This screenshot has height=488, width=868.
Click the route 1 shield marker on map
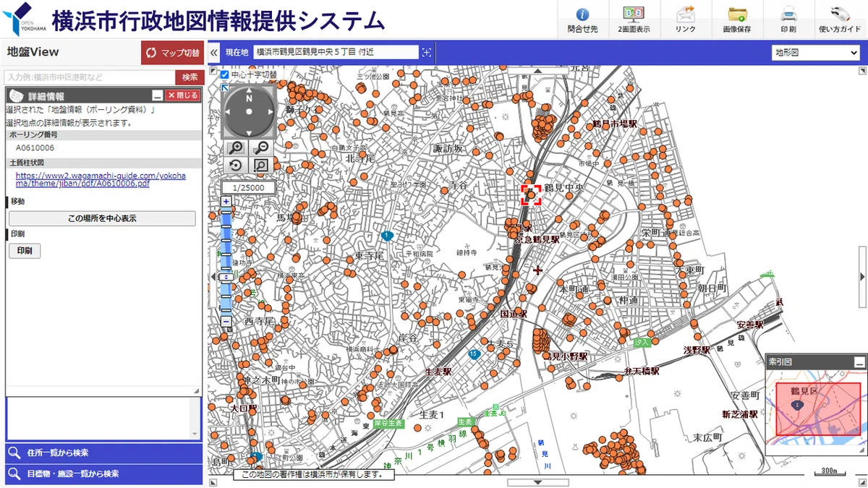(387, 236)
